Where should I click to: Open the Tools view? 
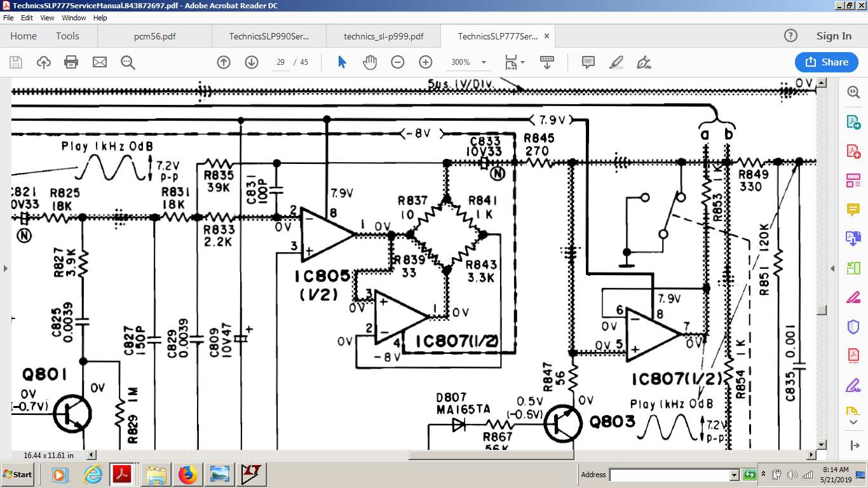click(67, 36)
